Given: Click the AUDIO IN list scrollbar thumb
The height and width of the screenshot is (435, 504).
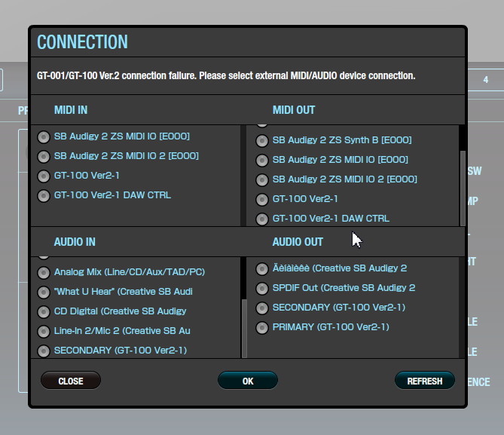Looking at the screenshot, I should pyautogui.click(x=244, y=329).
